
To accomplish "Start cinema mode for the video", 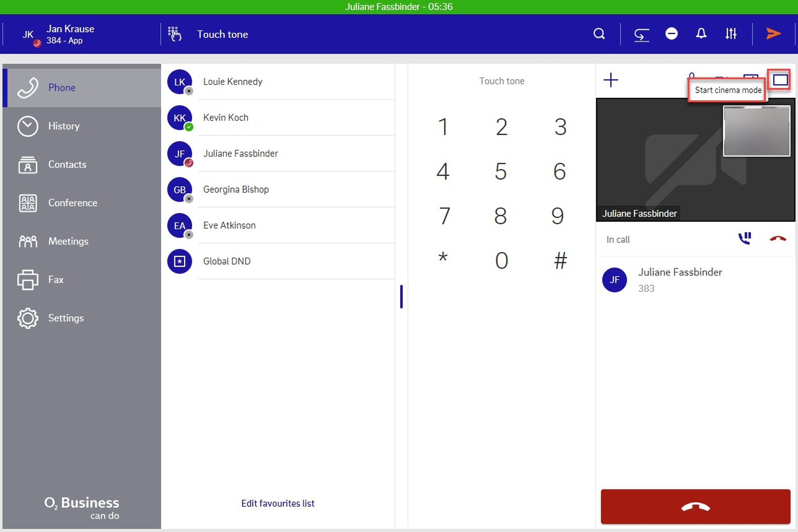I will pyautogui.click(x=780, y=80).
